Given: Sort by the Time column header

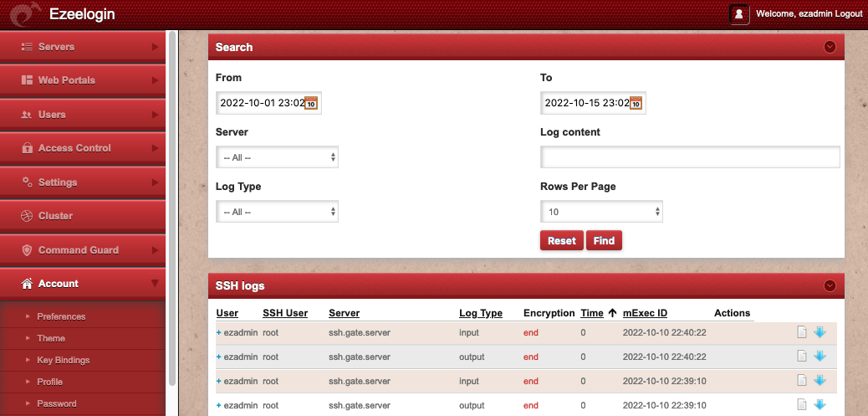Looking at the screenshot, I should 591,313.
